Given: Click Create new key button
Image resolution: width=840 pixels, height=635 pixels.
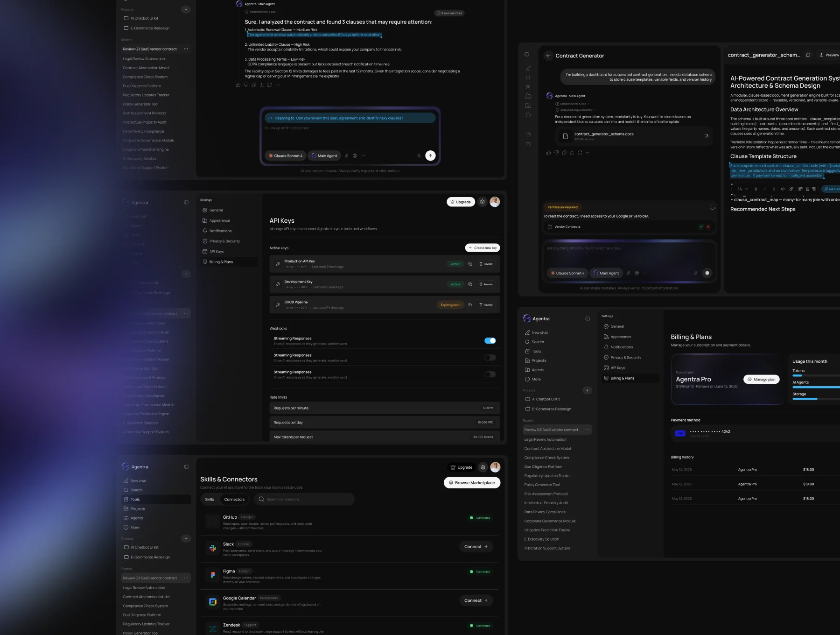Looking at the screenshot, I should (x=483, y=248).
